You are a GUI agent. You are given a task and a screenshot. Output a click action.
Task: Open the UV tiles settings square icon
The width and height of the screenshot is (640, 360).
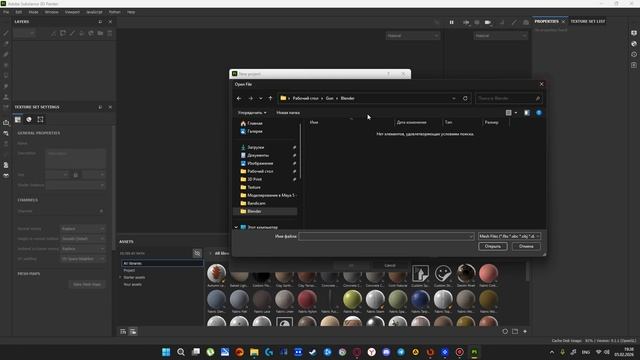[40, 120]
